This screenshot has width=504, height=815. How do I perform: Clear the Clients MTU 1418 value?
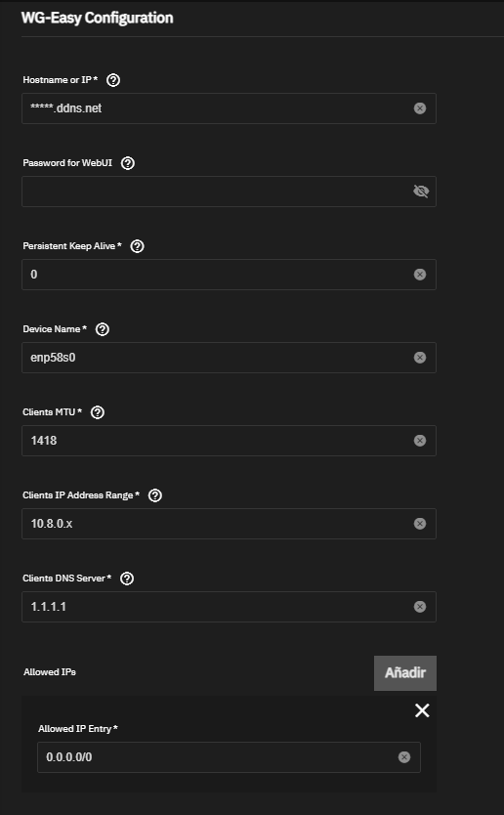pos(420,441)
